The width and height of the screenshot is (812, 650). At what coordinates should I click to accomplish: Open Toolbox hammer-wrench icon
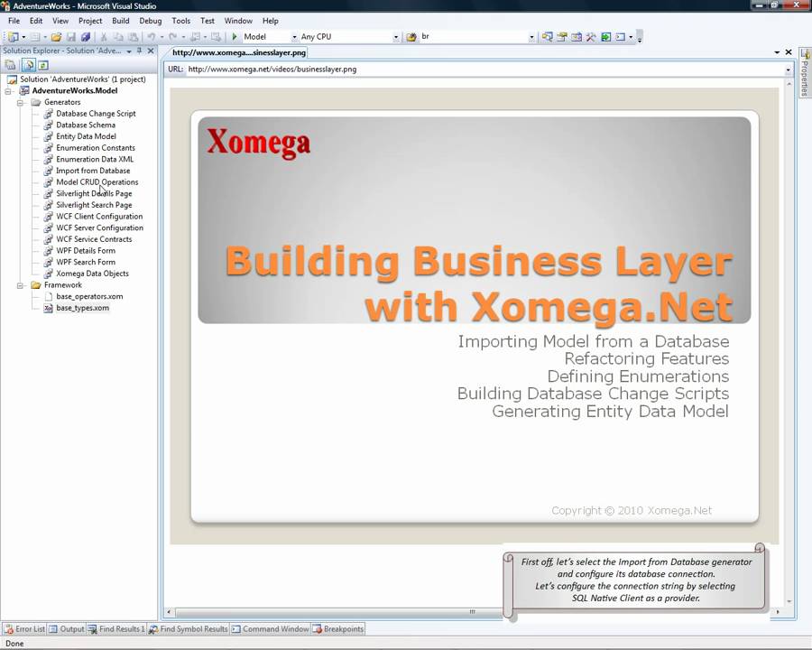coord(591,37)
